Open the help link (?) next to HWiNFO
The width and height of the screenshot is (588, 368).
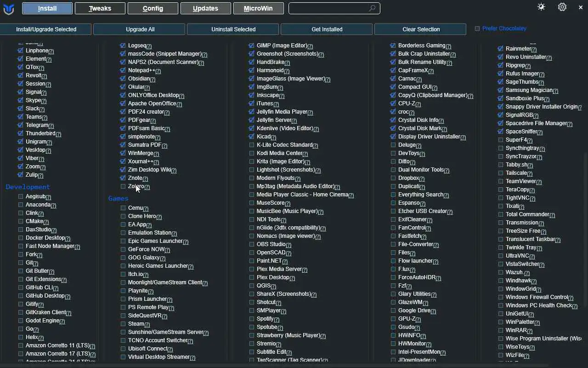423,336
